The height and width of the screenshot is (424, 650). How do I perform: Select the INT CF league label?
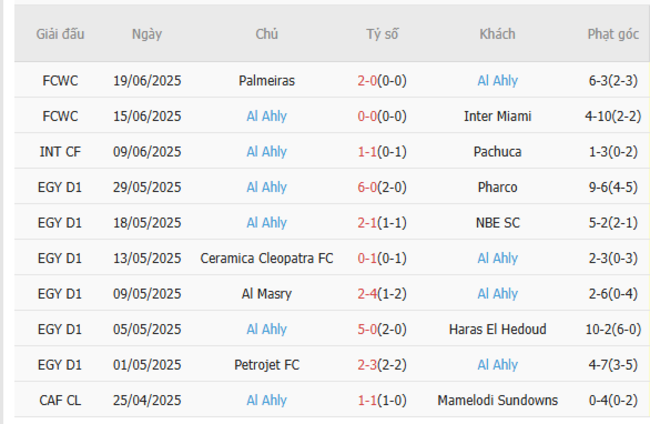click(x=60, y=151)
